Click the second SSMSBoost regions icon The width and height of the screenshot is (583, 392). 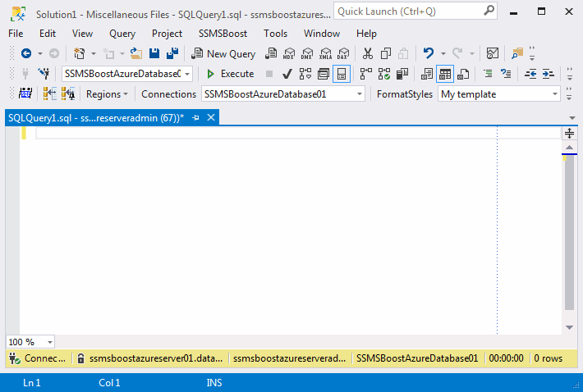click(x=67, y=94)
